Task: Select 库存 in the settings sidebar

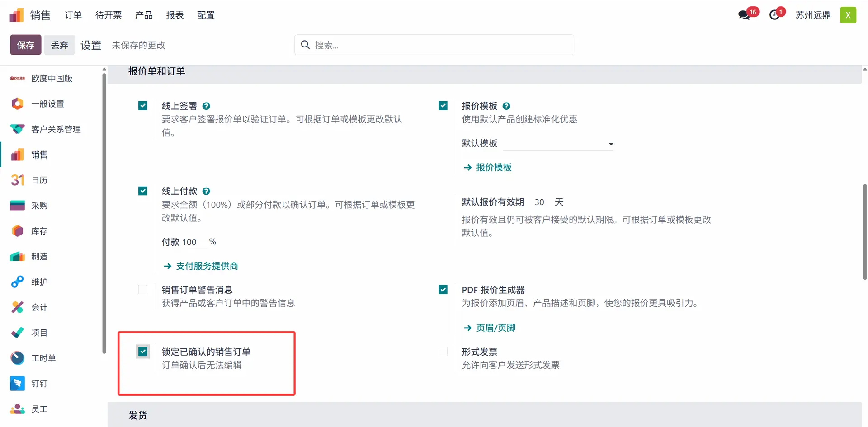Action: 39,231
